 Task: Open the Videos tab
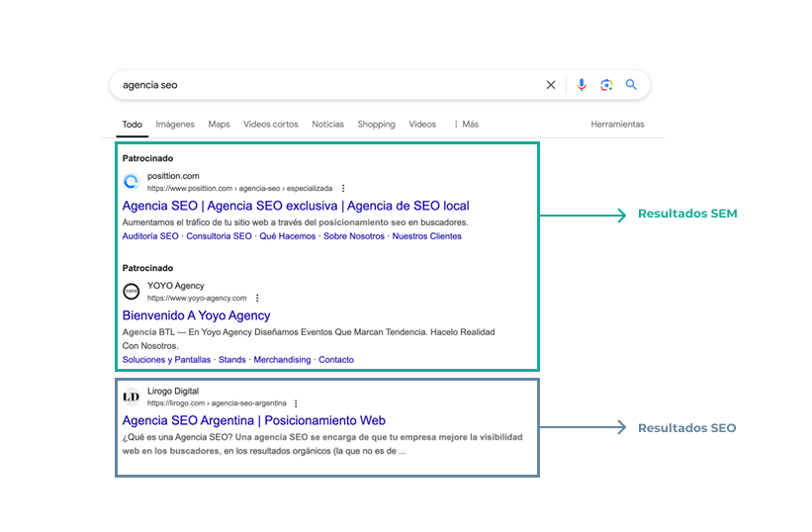[x=422, y=125]
